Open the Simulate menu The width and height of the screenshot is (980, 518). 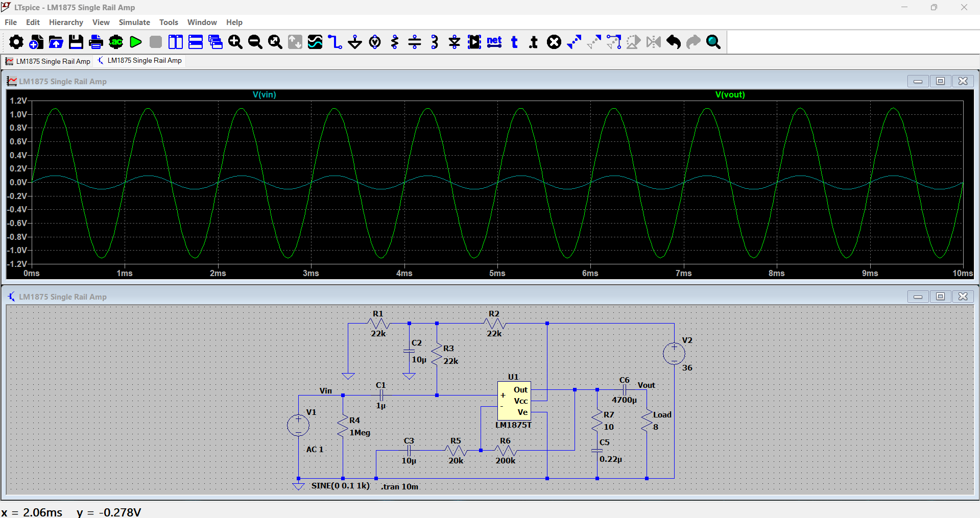[134, 22]
